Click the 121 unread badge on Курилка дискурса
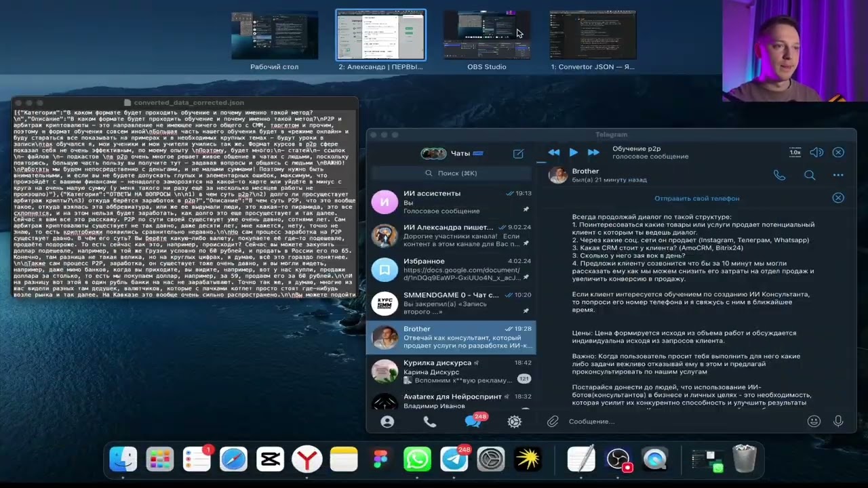 (x=524, y=379)
